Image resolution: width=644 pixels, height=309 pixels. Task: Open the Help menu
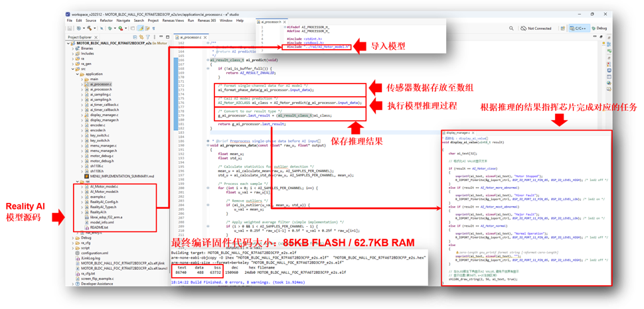click(x=240, y=20)
